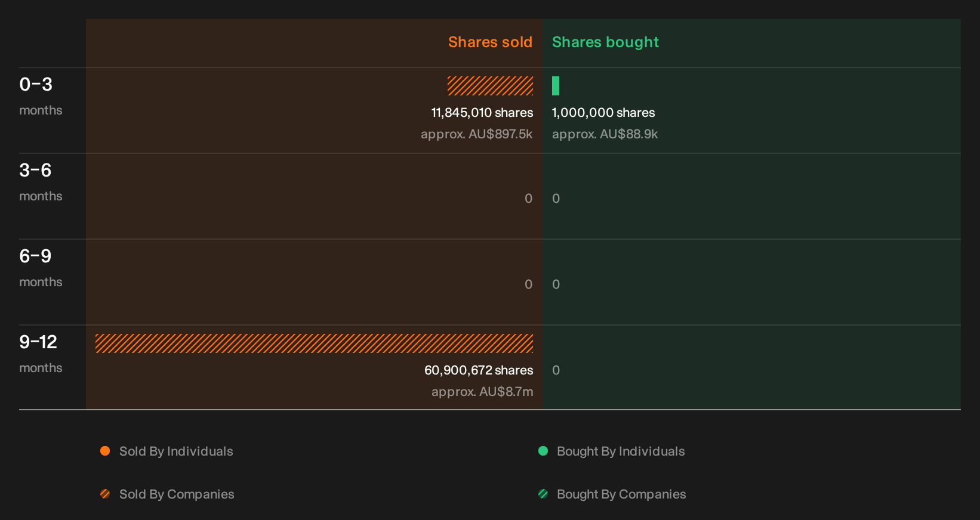Click the 6-9 months shares sold zero
Viewport: 980px width, 520px height.
(529, 284)
